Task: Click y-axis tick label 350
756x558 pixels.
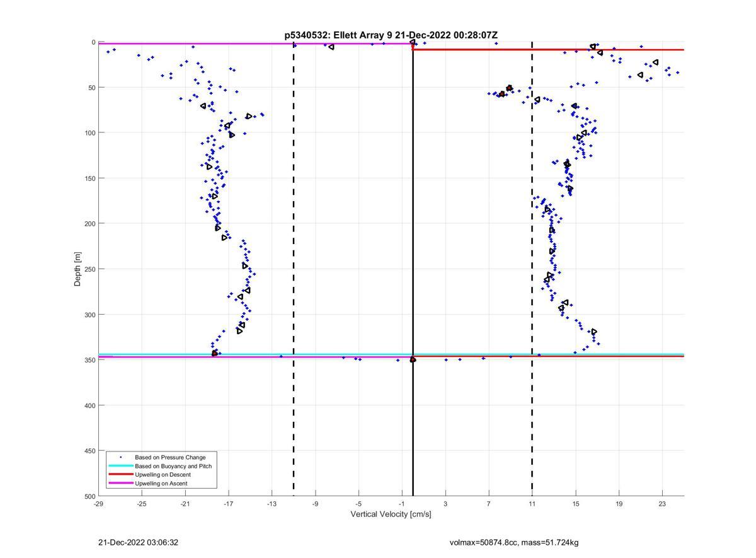Action: tap(89, 360)
